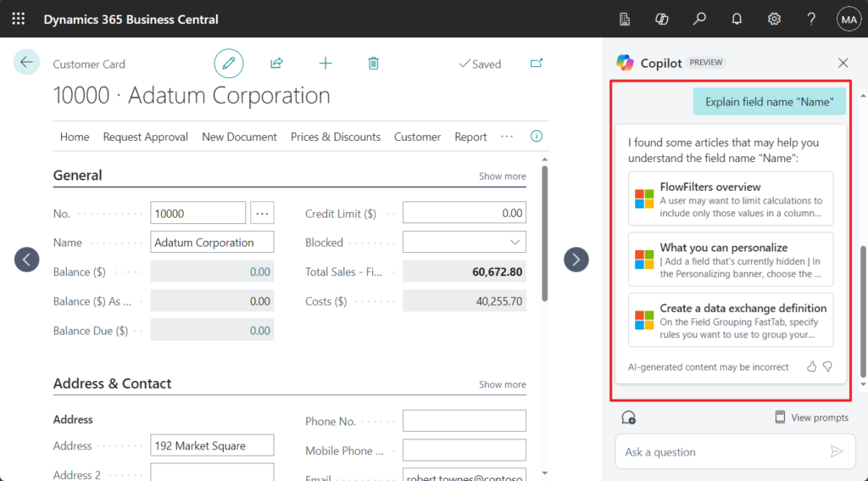Open the Home menu

(x=75, y=137)
